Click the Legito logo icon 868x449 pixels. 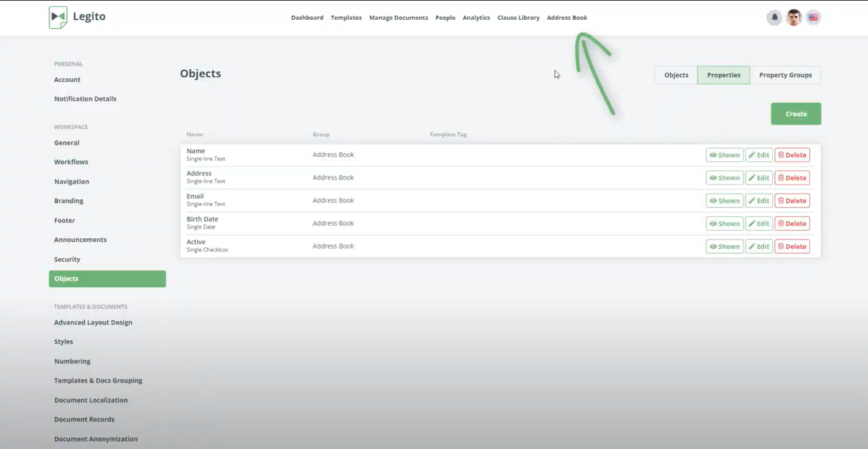(58, 17)
